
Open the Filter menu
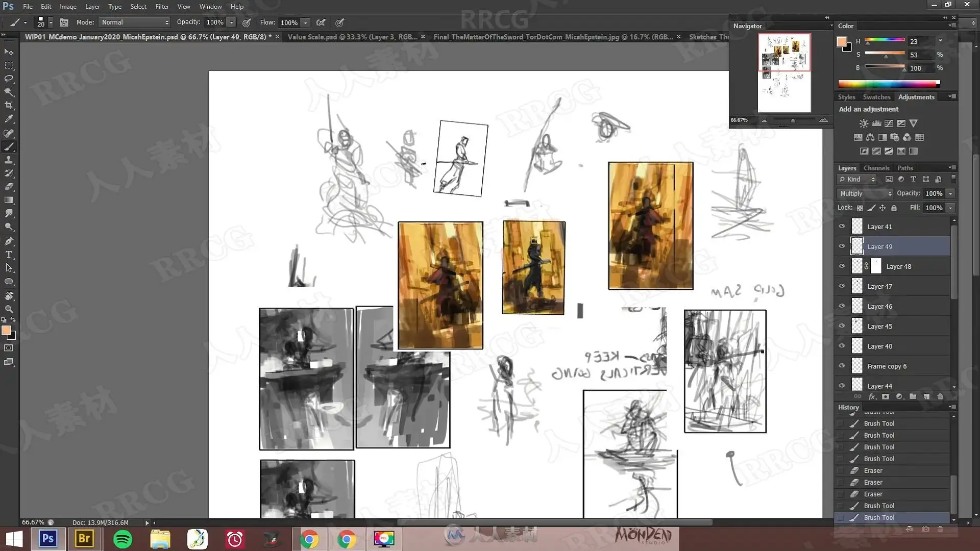(x=162, y=7)
